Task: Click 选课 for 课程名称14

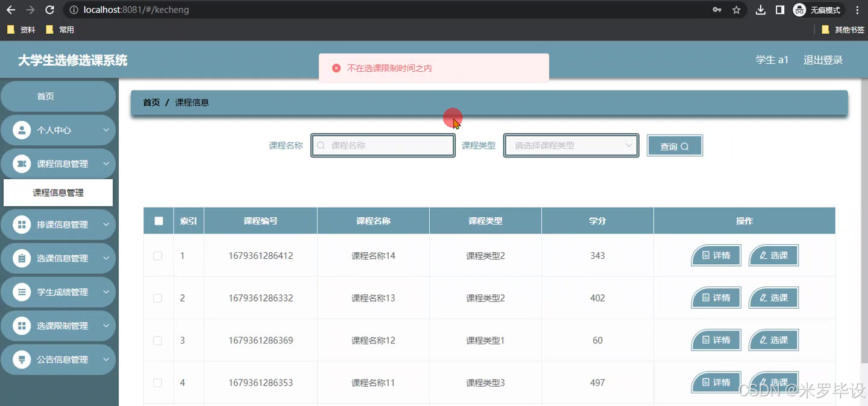Action: click(773, 256)
